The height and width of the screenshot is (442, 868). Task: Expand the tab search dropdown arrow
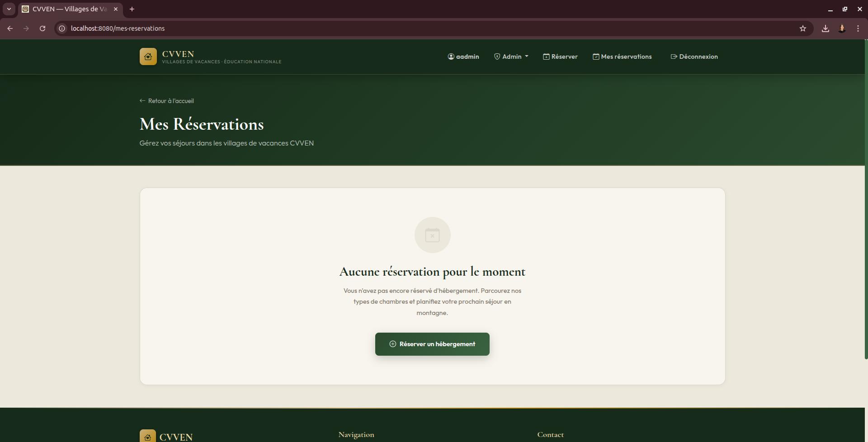[9, 9]
